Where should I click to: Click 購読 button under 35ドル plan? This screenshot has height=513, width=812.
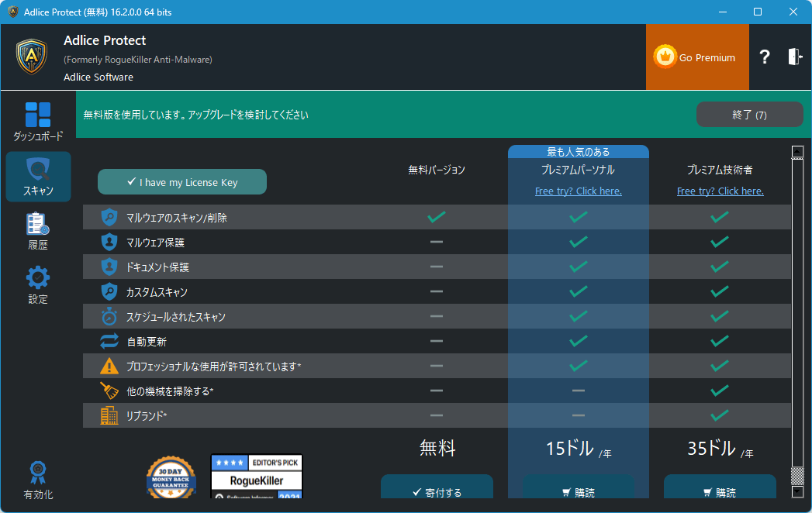tap(719, 487)
